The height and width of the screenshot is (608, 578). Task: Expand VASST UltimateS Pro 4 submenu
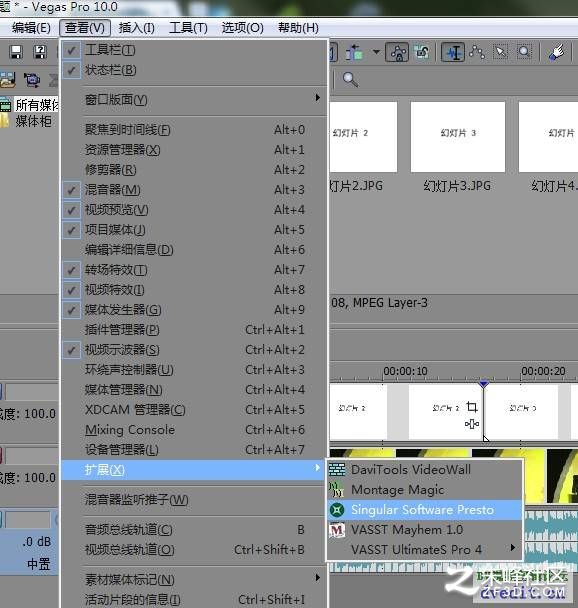click(x=425, y=549)
